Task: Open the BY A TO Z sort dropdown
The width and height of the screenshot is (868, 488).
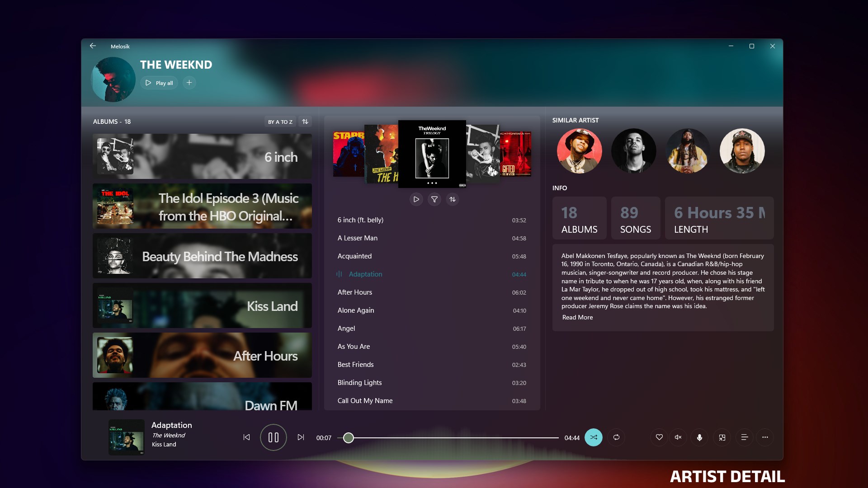Action: tap(280, 122)
